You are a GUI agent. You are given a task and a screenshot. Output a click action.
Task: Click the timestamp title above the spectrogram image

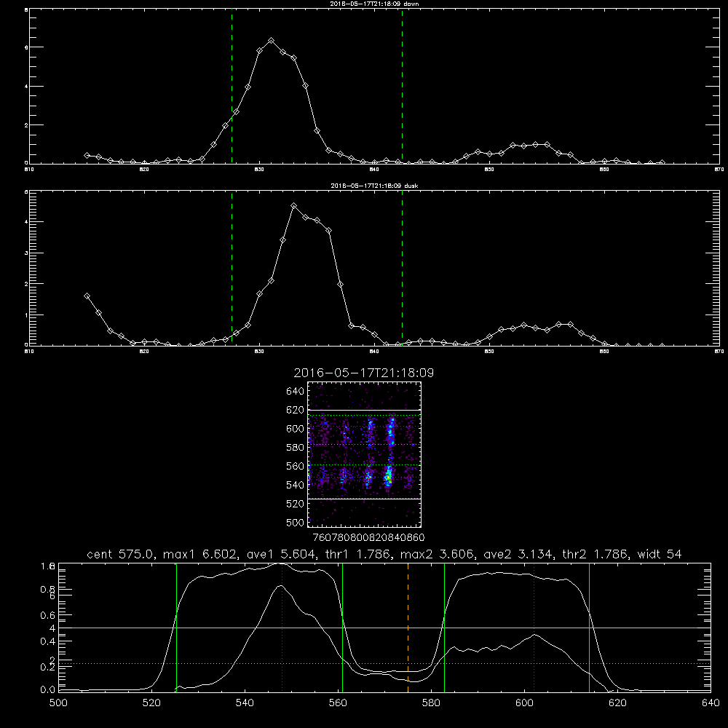[x=363, y=373]
